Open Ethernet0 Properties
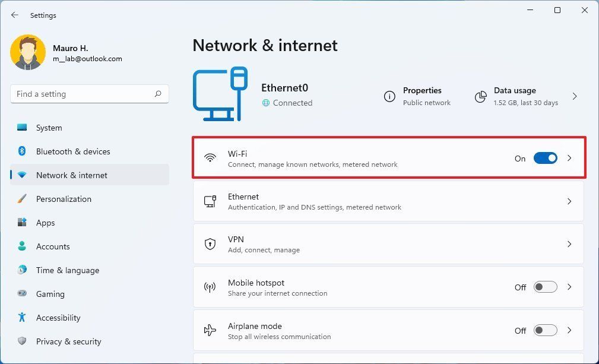 pos(422,96)
